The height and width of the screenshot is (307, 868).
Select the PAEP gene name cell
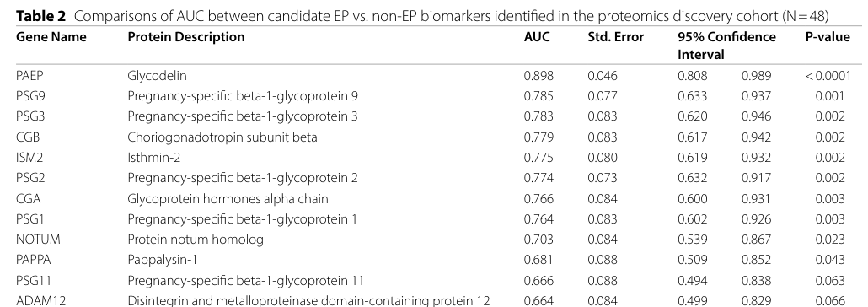pos(29,75)
